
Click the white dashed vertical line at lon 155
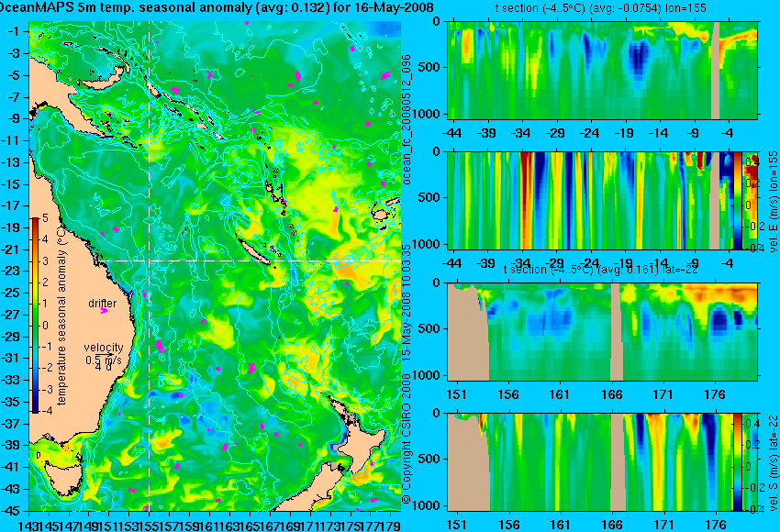pos(150,266)
